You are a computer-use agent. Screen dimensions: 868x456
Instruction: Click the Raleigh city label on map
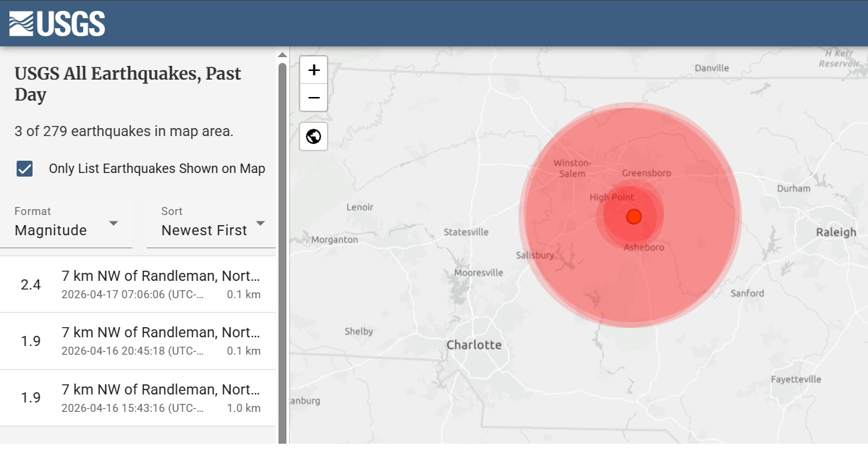point(835,232)
